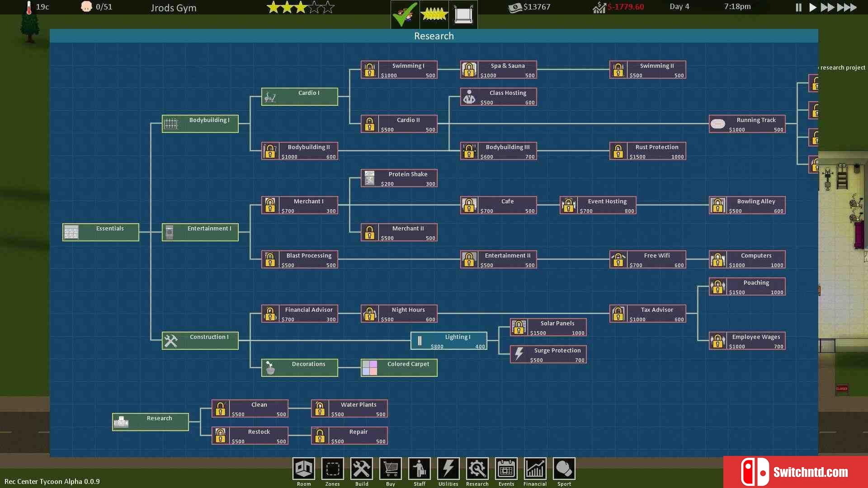Click the yellow crowd members icon
The height and width of the screenshot is (488, 868).
[x=434, y=14]
